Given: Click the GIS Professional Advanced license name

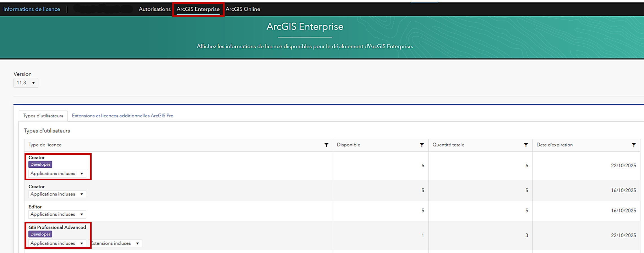Looking at the screenshot, I should pos(57,227).
